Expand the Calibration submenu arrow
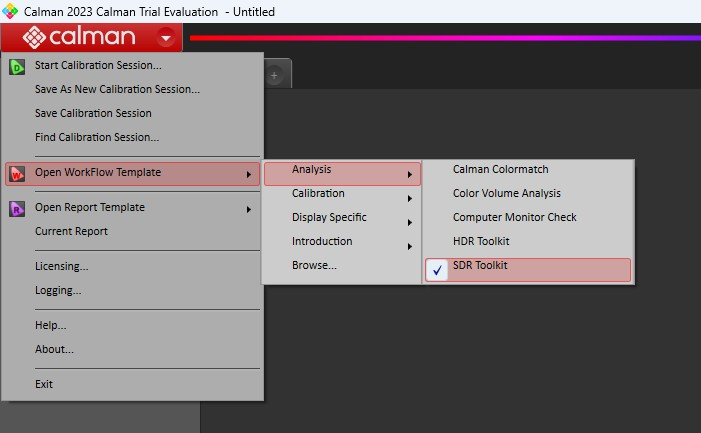 (410, 198)
